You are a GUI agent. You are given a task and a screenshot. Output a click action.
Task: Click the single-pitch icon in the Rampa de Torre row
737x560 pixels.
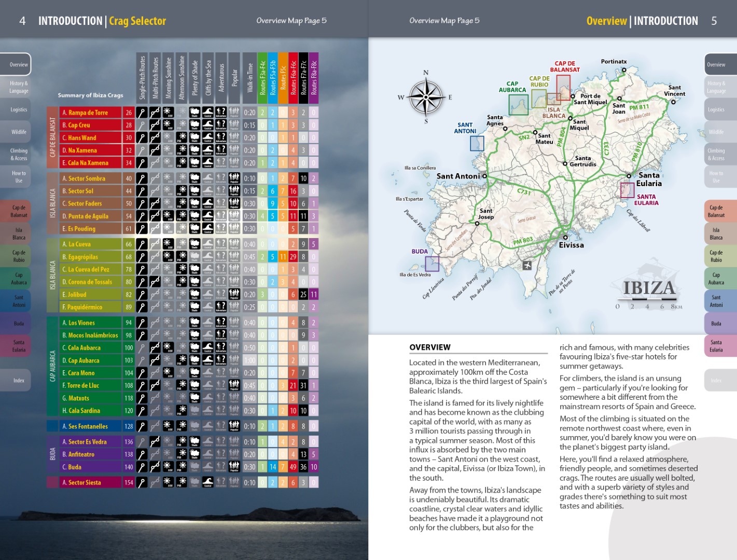(x=142, y=113)
